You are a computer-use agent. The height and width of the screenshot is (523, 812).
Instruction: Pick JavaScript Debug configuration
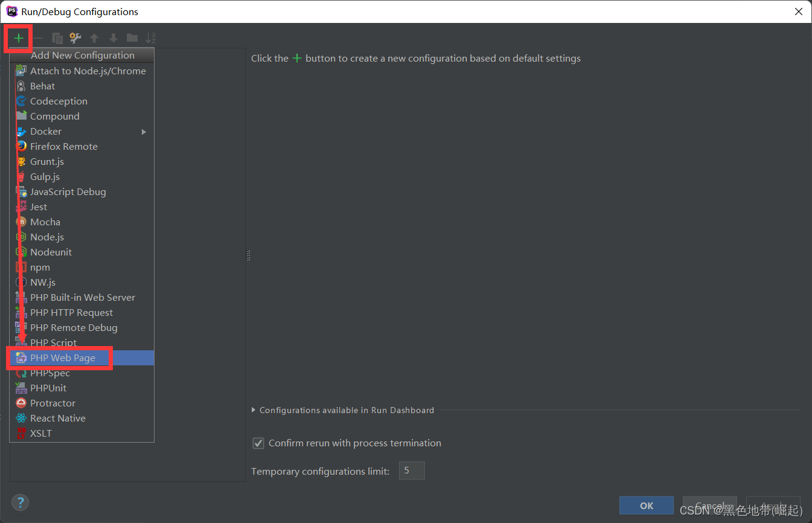82,191
